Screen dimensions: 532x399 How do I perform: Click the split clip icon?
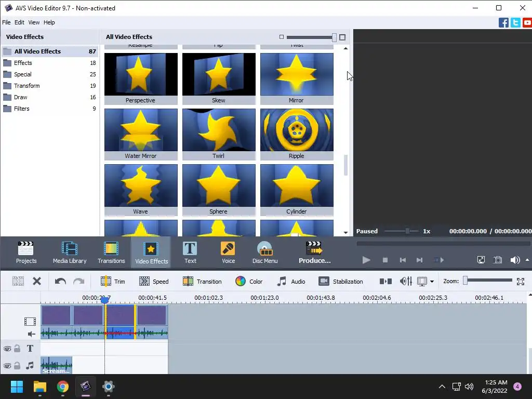(18, 281)
